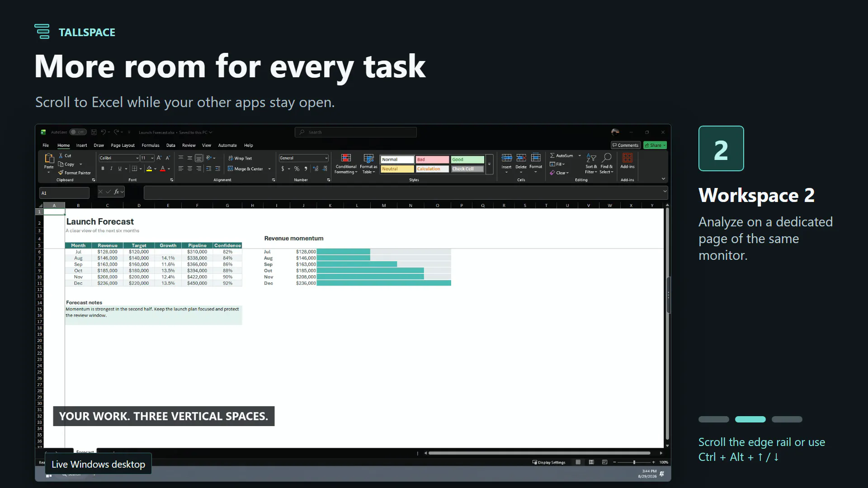Screen dimensions: 868x488
Task: Switch to the Insert ribbon tab
Action: pos(81,145)
